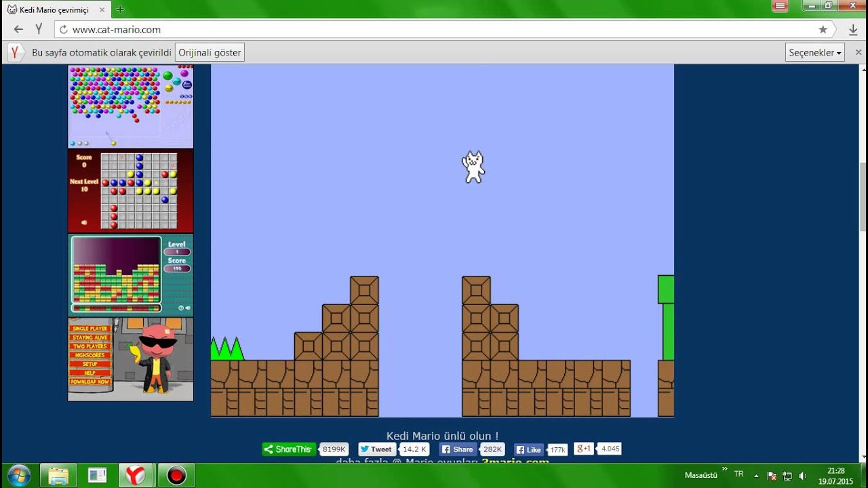The height and width of the screenshot is (488, 868).
Task: Open a new tab with plus icon
Action: pyautogui.click(x=120, y=9)
